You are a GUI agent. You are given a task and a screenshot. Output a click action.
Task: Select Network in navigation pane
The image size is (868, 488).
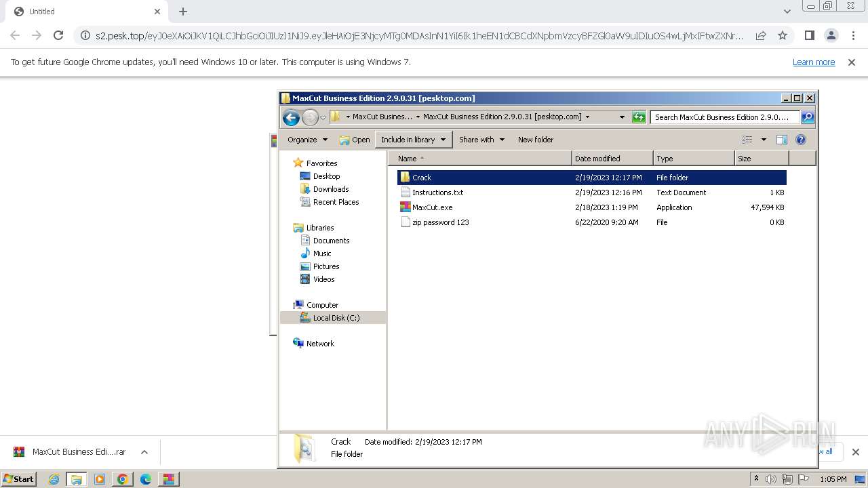click(320, 344)
